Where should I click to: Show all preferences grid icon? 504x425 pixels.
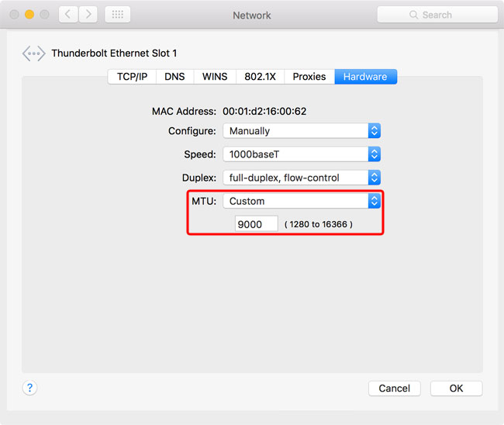[117, 15]
